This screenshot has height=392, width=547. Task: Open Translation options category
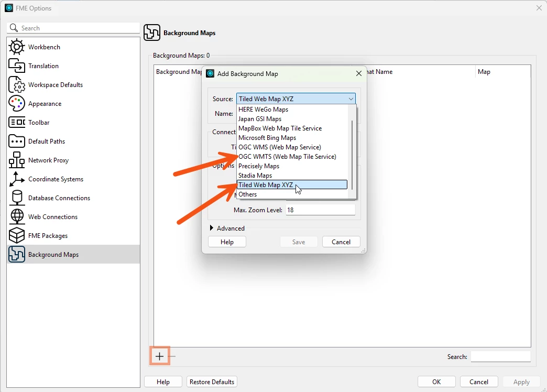pos(73,66)
